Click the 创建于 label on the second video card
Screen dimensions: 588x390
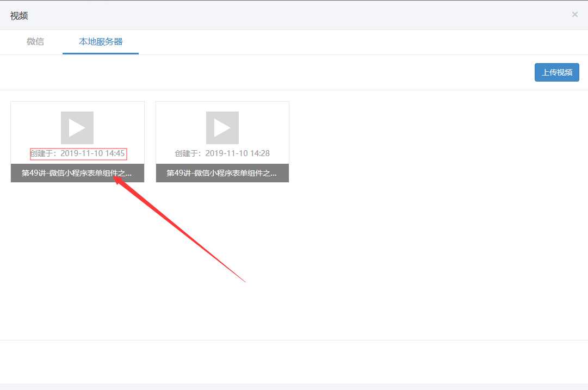click(x=187, y=153)
